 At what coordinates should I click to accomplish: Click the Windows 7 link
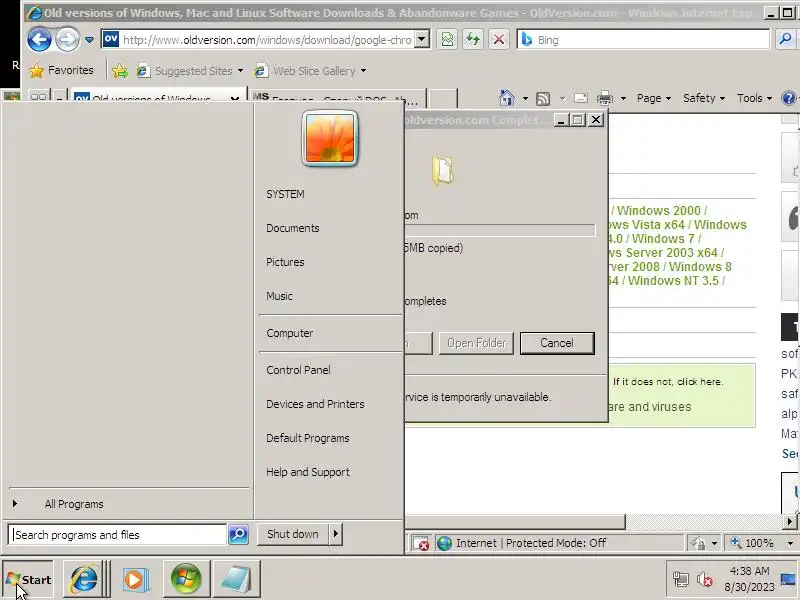pyautogui.click(x=663, y=239)
